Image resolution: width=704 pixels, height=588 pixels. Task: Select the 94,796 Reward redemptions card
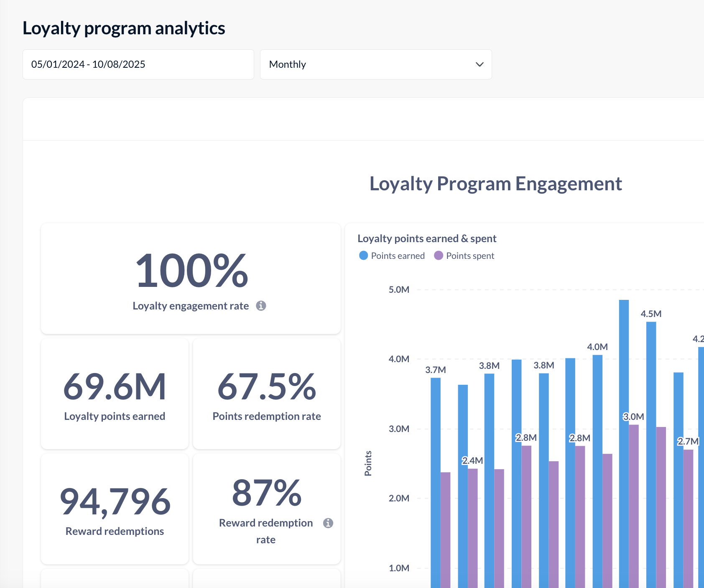[115, 509]
